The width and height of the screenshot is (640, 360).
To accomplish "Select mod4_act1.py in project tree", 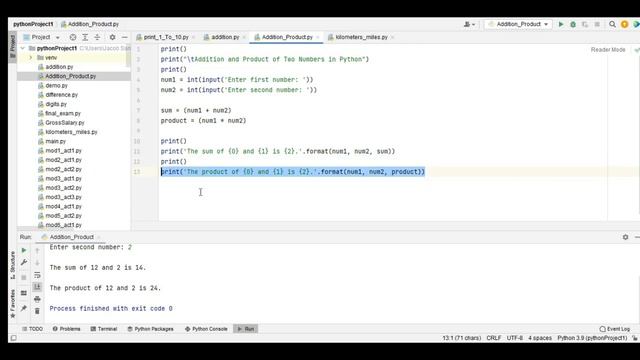I will (x=63, y=207).
